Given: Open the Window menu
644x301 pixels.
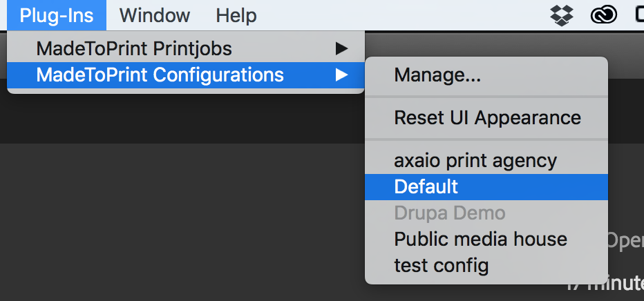Looking at the screenshot, I should pos(155,16).
